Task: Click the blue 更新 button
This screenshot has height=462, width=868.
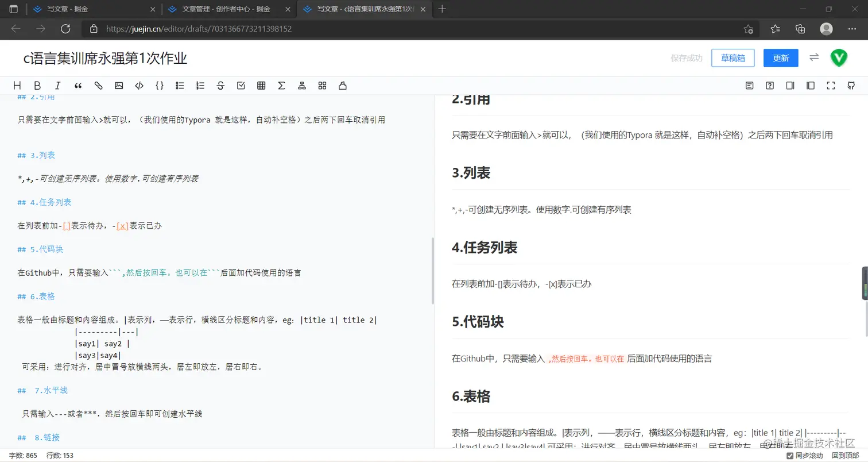Action: (x=781, y=57)
